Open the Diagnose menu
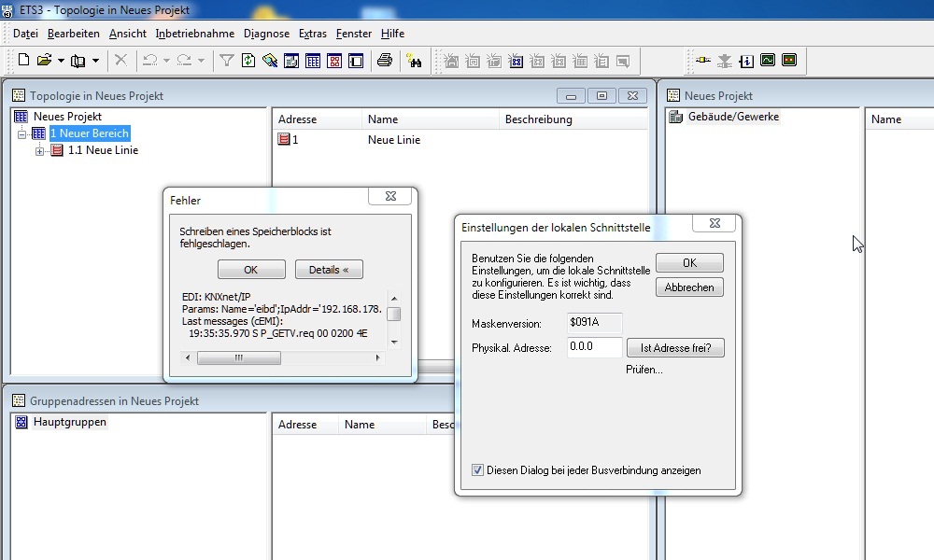 [x=266, y=33]
